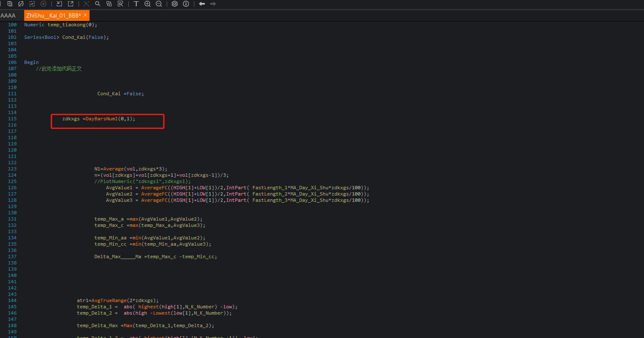Click 'AvgValue2' assignment on line 127
Viewport: 644px width, 338px height.
pyautogui.click(x=119, y=194)
